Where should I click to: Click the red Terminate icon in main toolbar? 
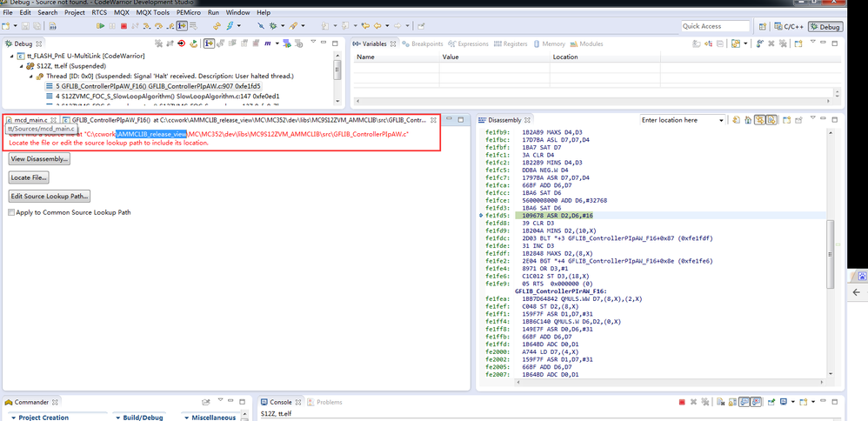coord(124,26)
